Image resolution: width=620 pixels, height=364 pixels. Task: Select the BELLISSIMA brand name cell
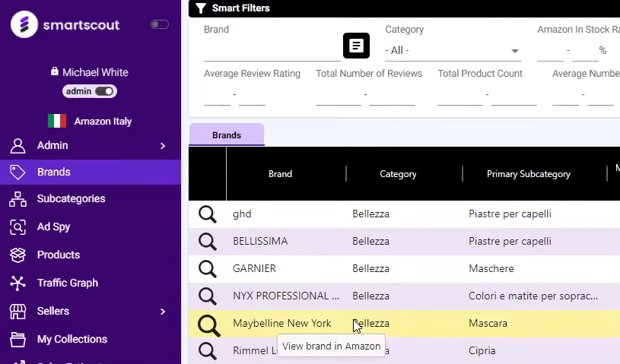click(x=260, y=241)
